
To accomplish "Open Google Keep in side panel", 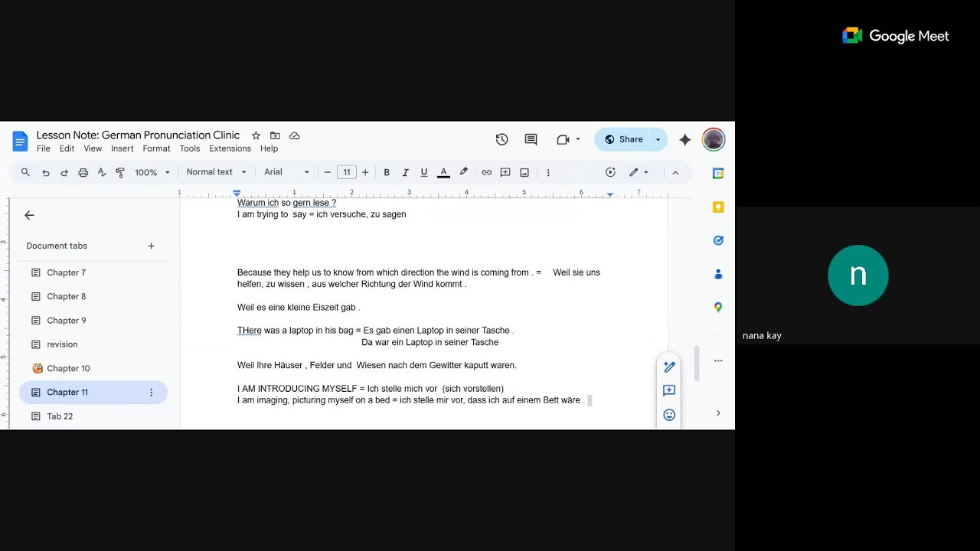I will click(718, 207).
